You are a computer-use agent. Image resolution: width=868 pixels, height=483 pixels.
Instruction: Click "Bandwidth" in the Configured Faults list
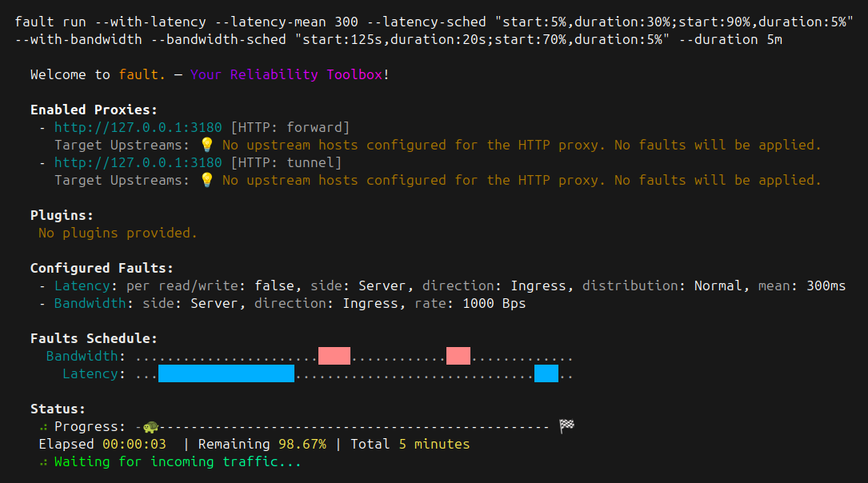pos(90,304)
